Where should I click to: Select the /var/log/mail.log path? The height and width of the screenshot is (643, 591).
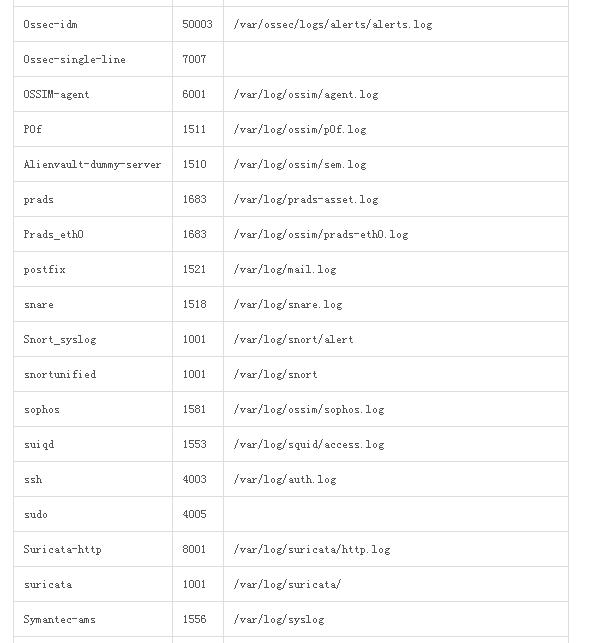285,269
